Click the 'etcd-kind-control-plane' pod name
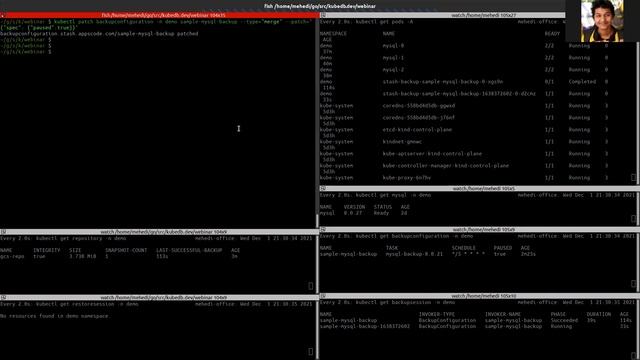 (x=417, y=130)
